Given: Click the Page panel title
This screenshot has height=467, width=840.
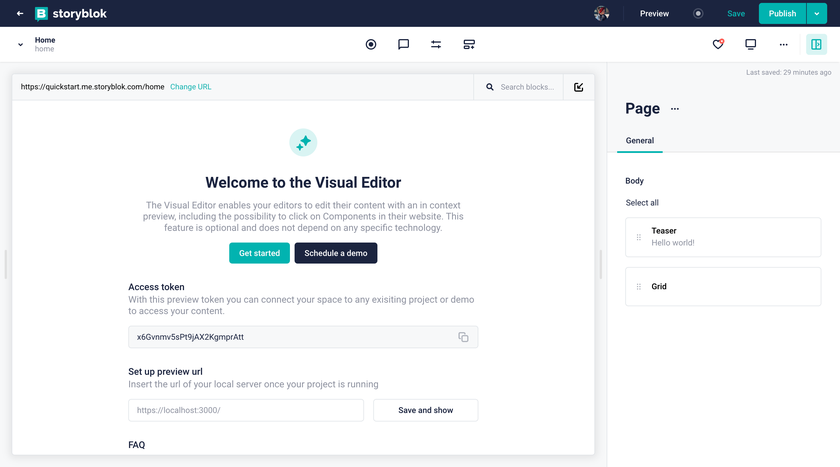Looking at the screenshot, I should click(642, 109).
